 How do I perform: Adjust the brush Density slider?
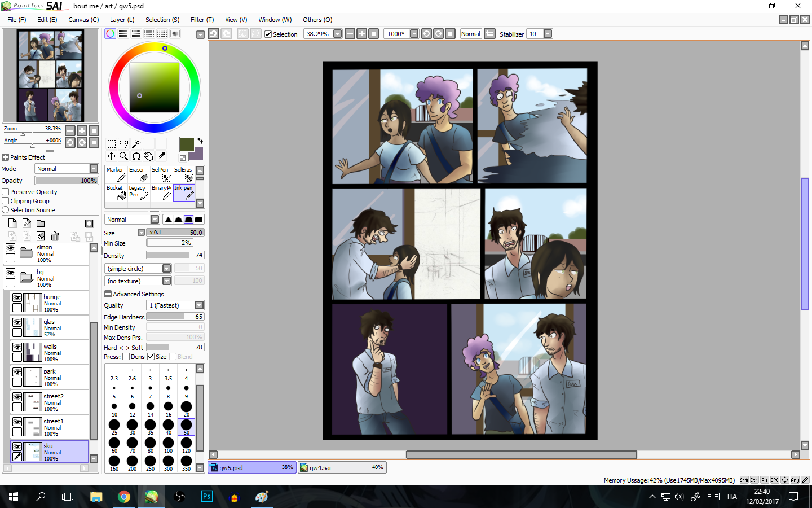click(x=175, y=255)
